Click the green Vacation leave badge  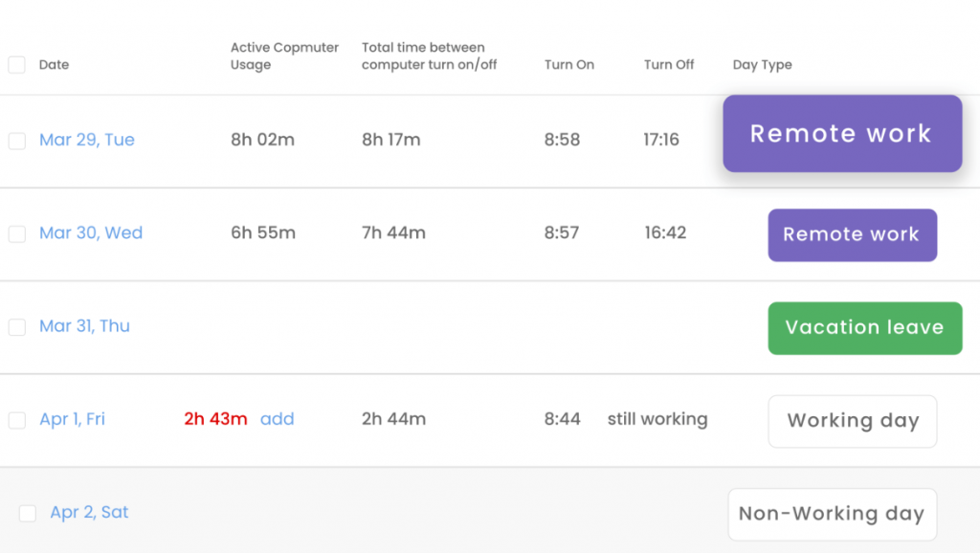pos(864,328)
